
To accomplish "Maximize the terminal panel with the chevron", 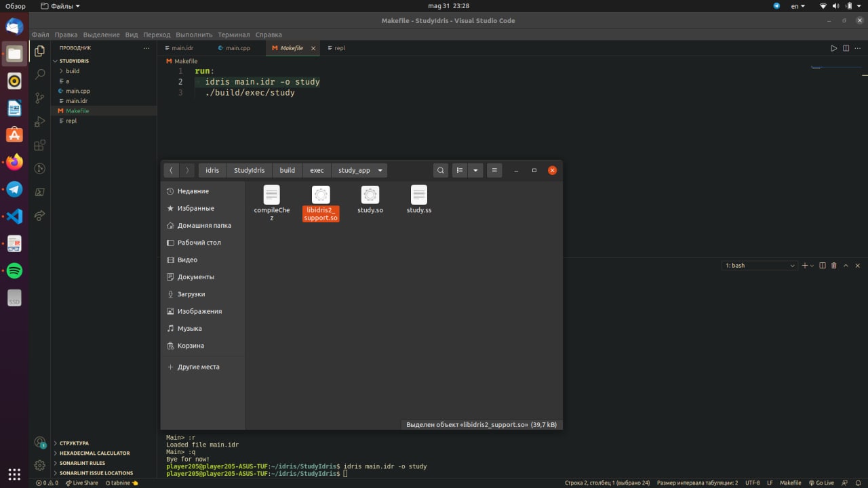I will click(x=846, y=266).
